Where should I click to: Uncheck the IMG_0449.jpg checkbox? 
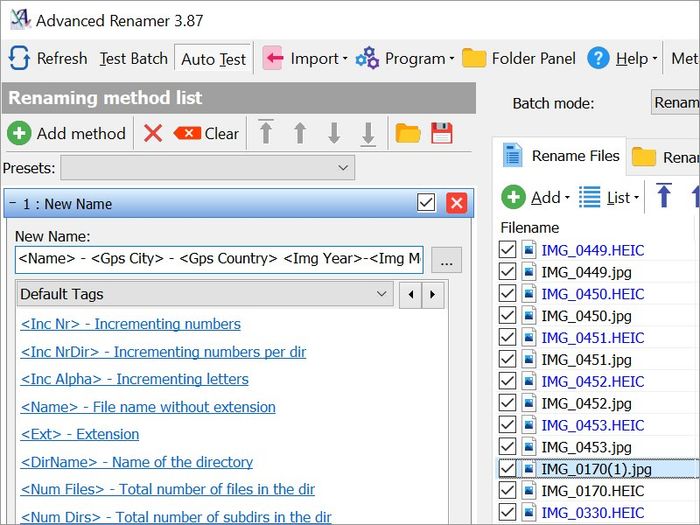(x=507, y=271)
